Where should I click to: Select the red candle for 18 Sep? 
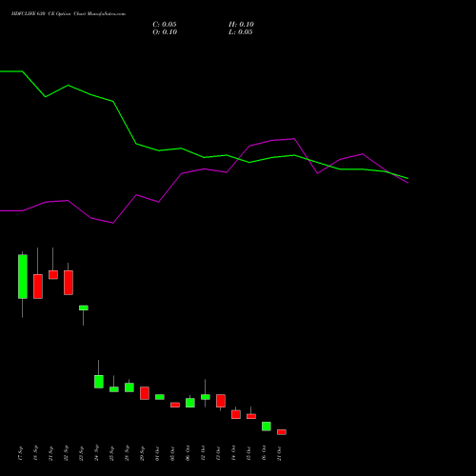[38, 287]
